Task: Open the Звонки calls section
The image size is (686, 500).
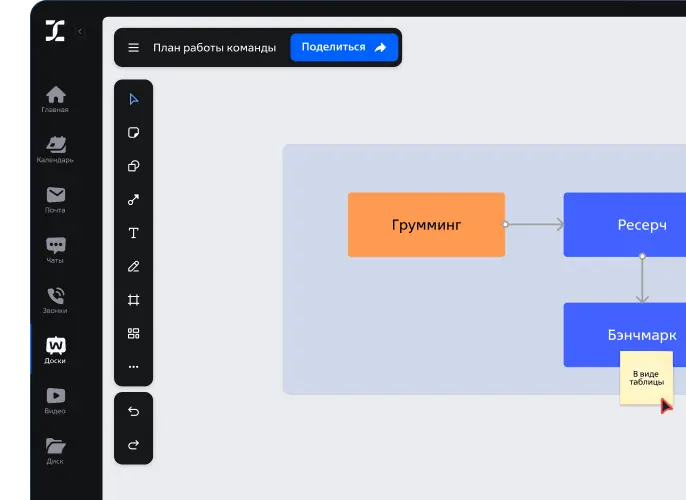Action: (56, 301)
